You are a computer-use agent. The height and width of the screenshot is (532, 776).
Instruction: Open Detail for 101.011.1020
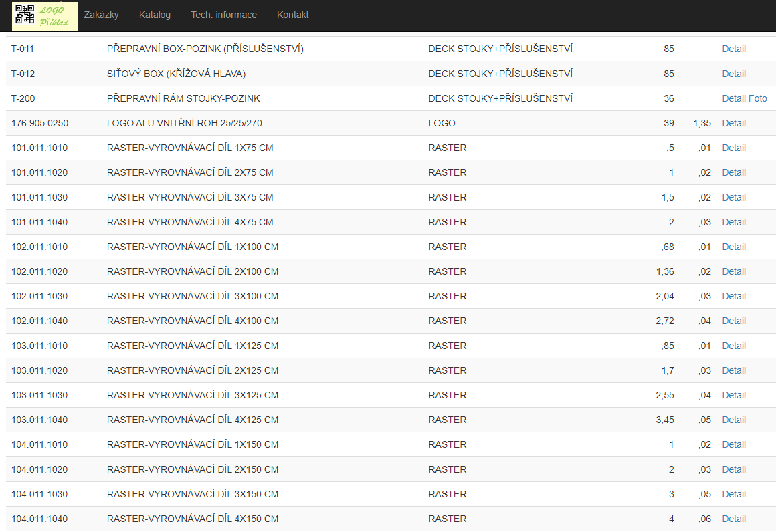tap(733, 172)
